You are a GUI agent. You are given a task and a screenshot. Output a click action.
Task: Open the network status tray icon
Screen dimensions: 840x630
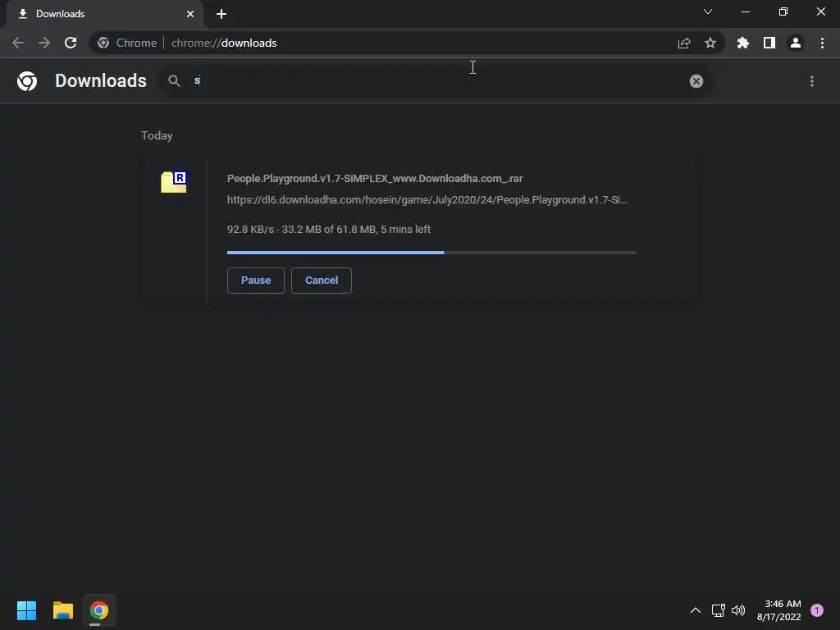click(718, 610)
